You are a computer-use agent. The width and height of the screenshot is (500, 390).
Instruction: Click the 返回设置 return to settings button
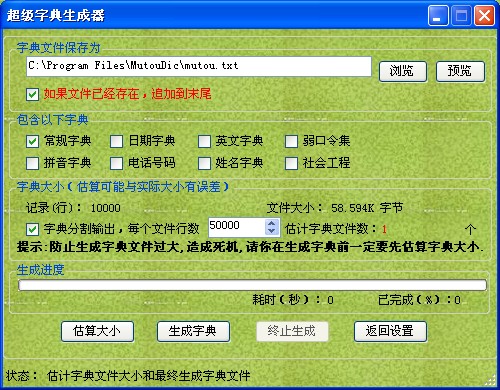390,331
